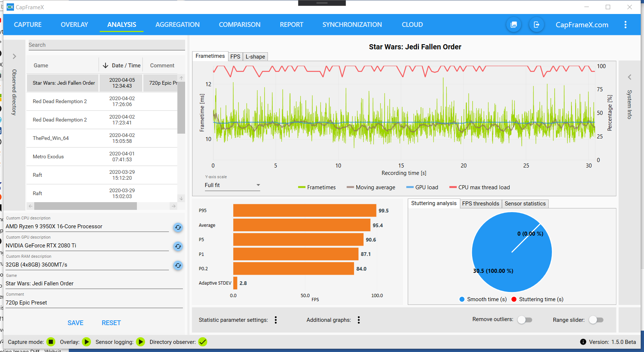Click the Capture mode stop icon

pos(51,342)
